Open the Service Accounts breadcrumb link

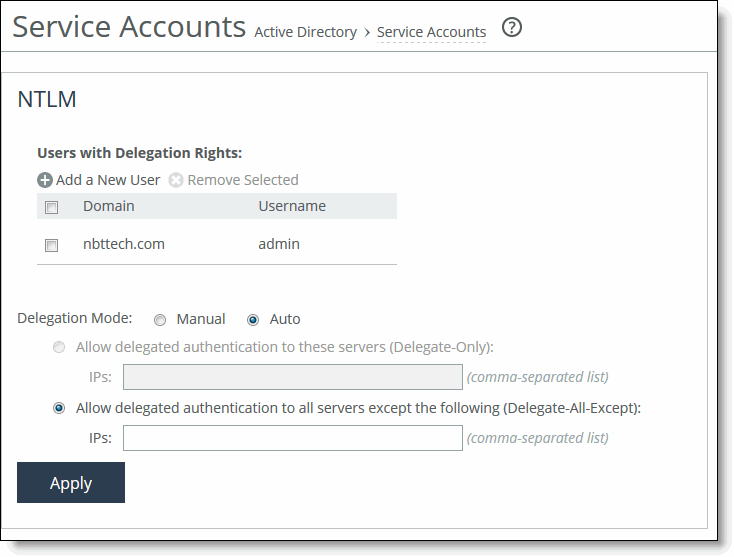coord(431,32)
